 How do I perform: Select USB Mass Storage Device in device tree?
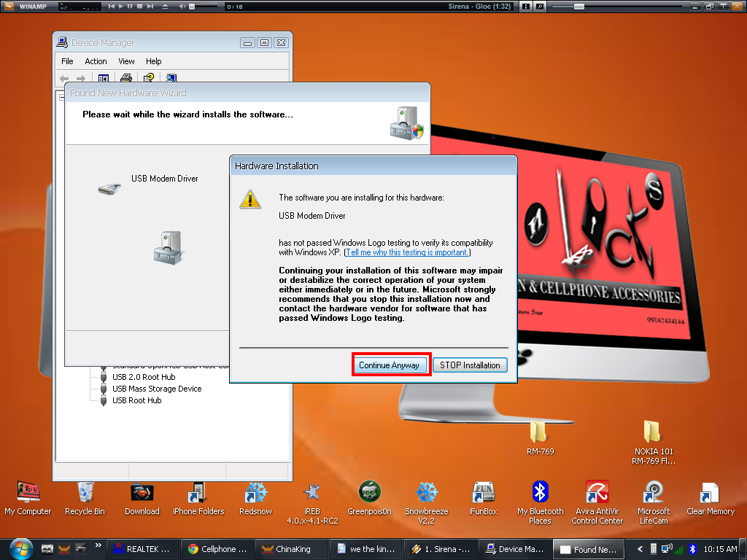(x=157, y=389)
